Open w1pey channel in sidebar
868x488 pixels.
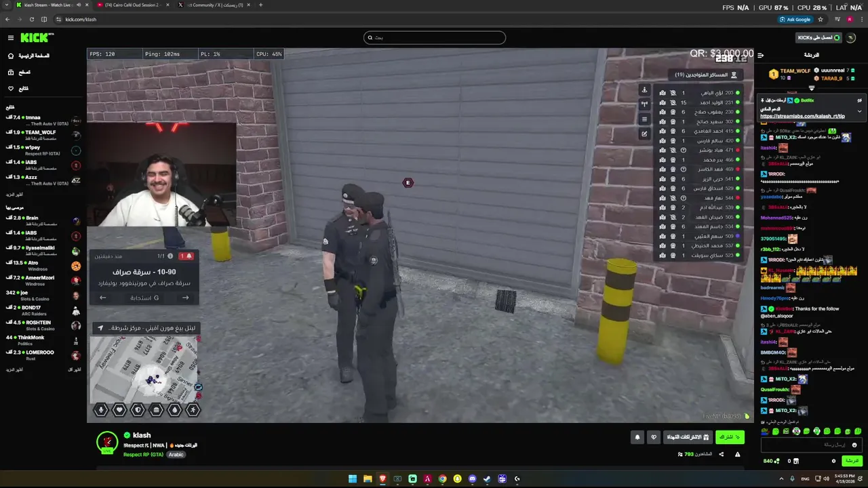pos(43,150)
